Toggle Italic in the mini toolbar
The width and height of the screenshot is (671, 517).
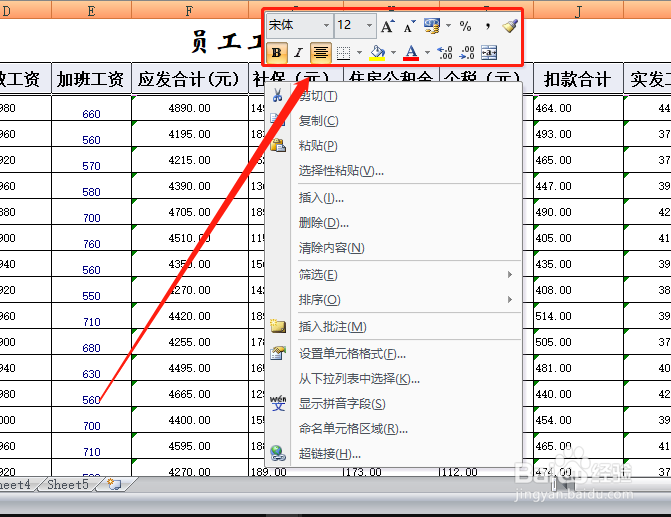point(298,53)
